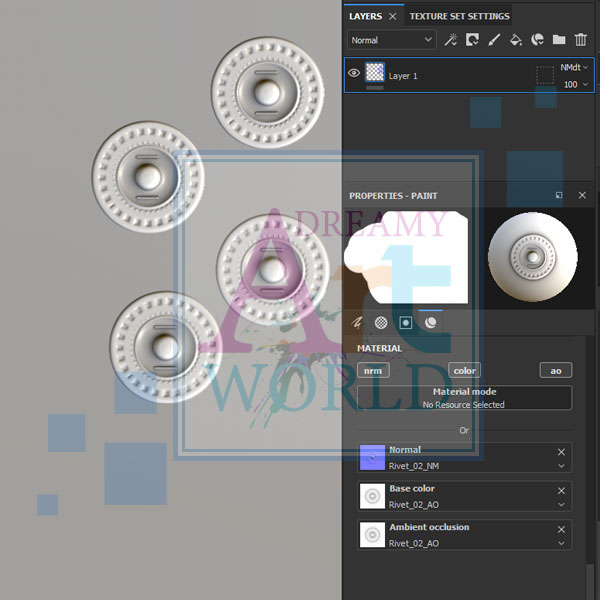
Task: Create a new layer folder
Action: (559, 40)
